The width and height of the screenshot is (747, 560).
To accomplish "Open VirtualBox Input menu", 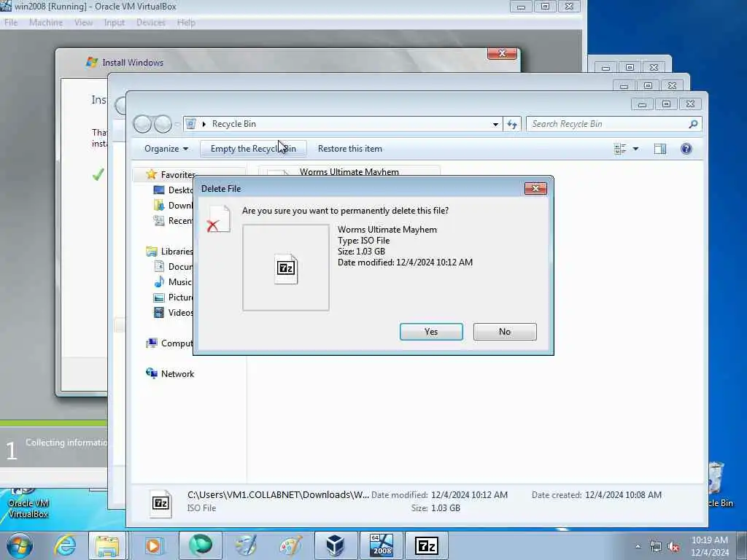I will (x=115, y=23).
